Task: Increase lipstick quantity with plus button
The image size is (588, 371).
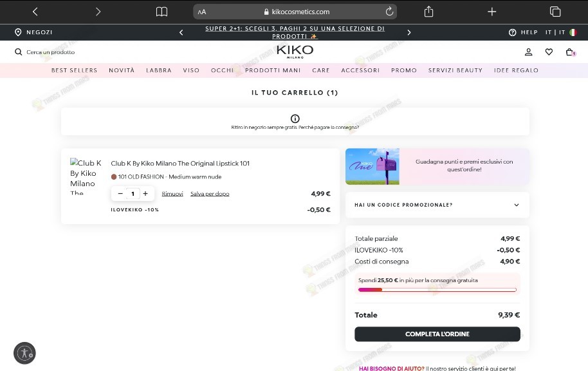Action: click(x=145, y=193)
